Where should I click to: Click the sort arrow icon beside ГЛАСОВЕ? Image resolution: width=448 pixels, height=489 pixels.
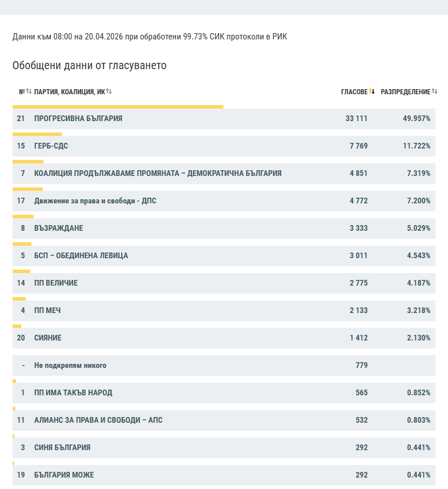coord(372,91)
